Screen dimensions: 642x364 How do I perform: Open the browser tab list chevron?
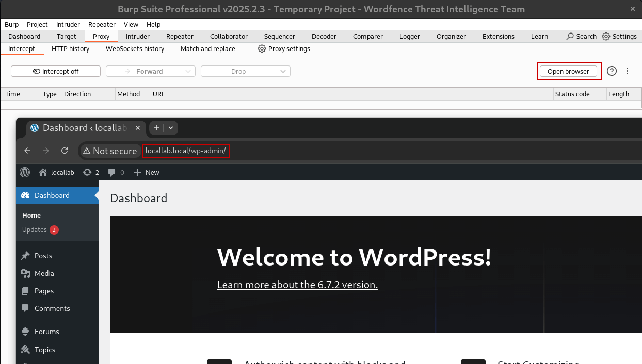click(171, 127)
